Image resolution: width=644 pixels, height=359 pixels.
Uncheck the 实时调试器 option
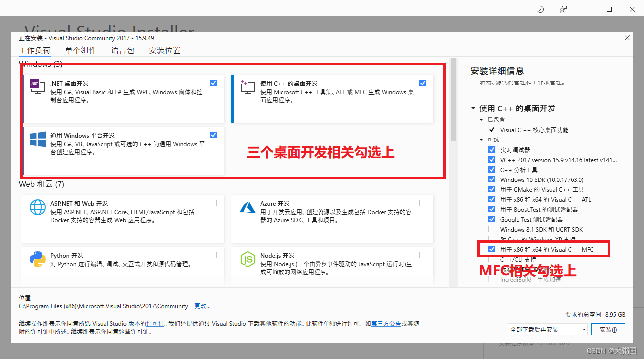point(492,150)
